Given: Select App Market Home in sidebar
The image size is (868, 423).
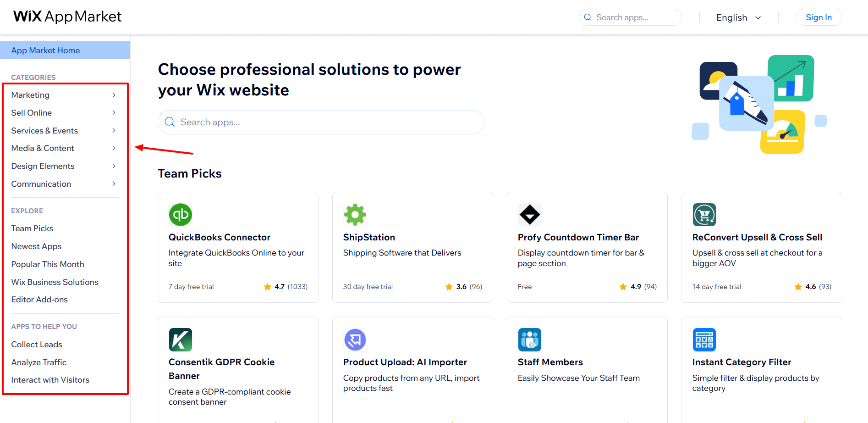Looking at the screenshot, I should click(x=46, y=50).
